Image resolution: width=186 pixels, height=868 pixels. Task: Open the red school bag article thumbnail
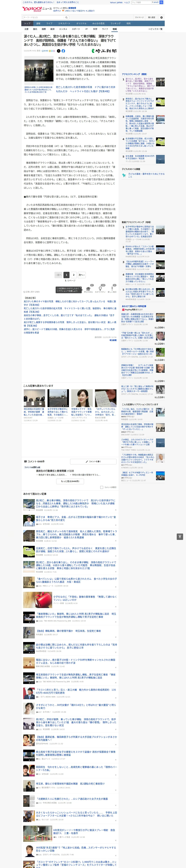point(38,600)
